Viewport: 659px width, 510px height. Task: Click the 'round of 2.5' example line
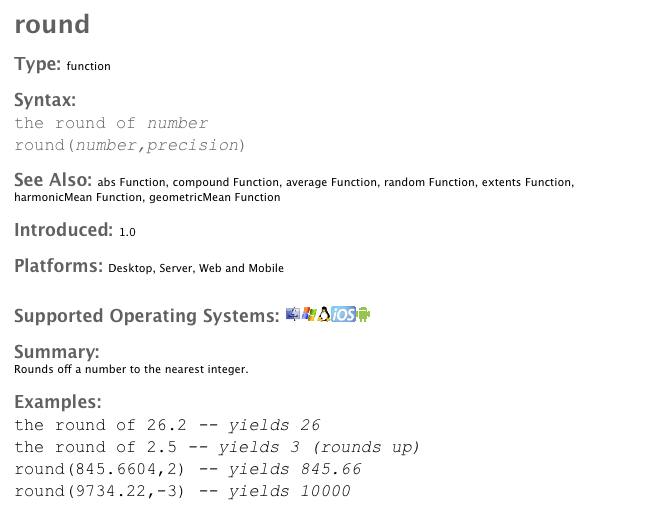217,447
